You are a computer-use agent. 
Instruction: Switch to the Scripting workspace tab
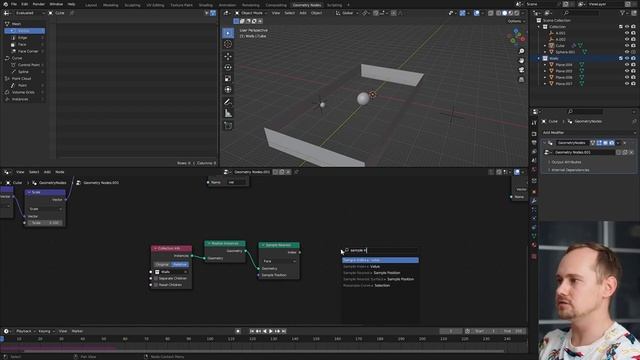click(334, 5)
